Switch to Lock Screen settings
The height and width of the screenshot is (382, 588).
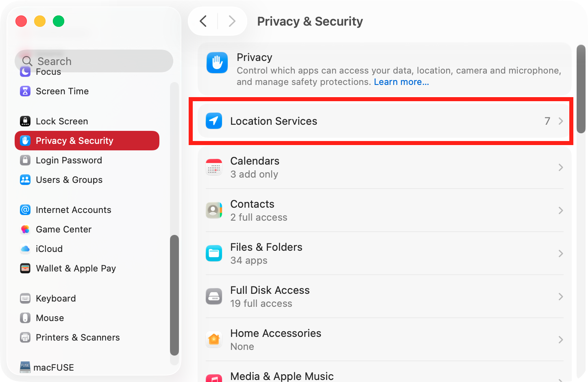pyautogui.click(x=62, y=121)
